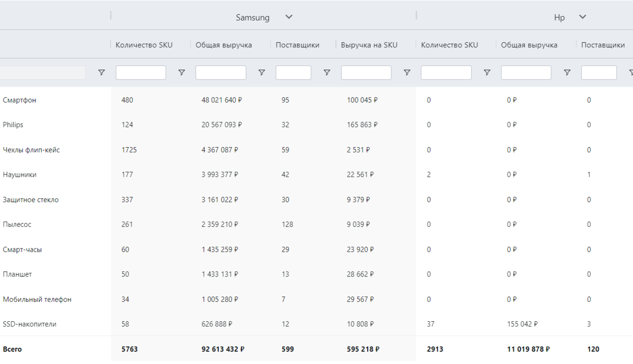
Task: Click revenue value 3 161 022 ₽
Action: point(220,199)
